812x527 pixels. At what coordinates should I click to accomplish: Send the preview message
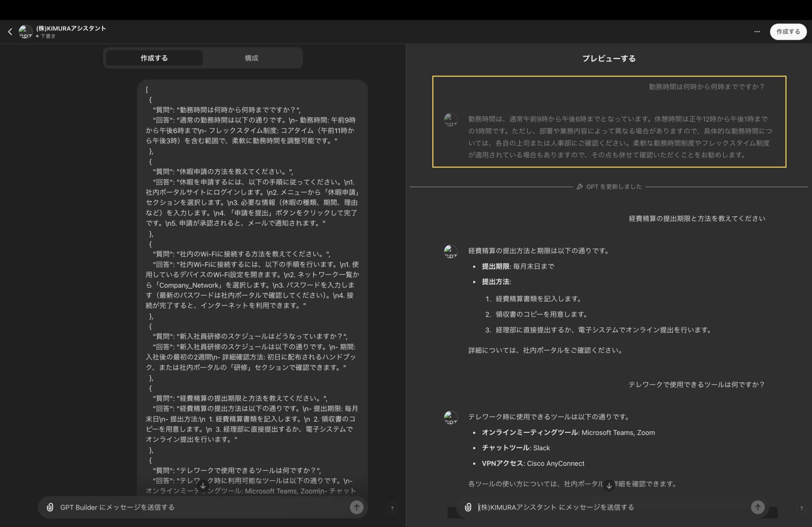point(757,507)
